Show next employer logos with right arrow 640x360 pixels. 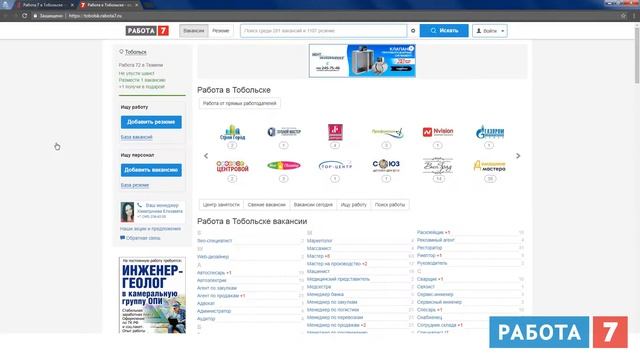coord(518,156)
